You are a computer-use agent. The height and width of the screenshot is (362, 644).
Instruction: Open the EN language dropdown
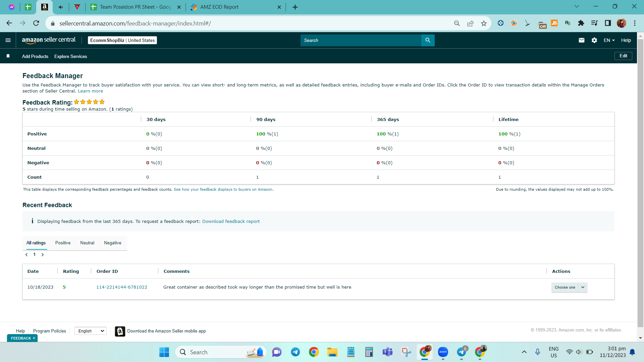[x=609, y=40]
